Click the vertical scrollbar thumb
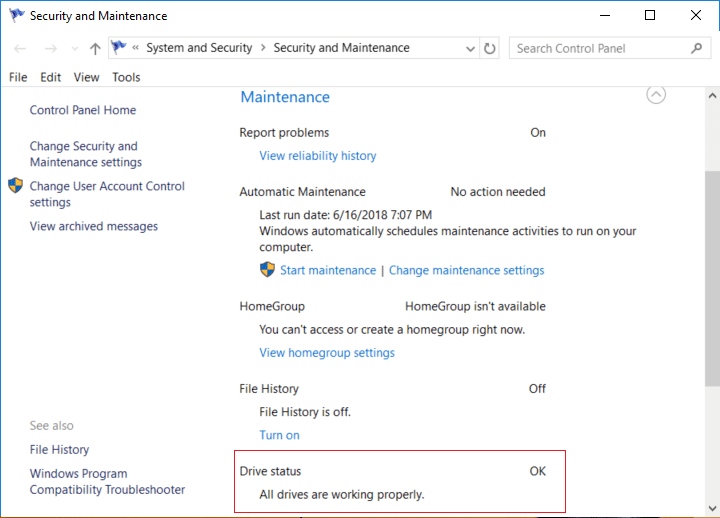 [712, 278]
